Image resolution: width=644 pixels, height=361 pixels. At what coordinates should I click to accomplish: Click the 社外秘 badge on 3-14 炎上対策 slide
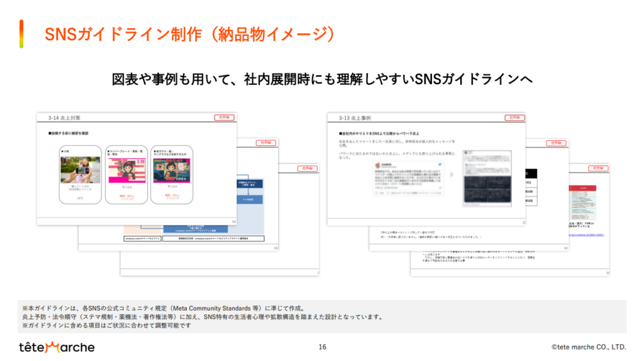click(224, 118)
